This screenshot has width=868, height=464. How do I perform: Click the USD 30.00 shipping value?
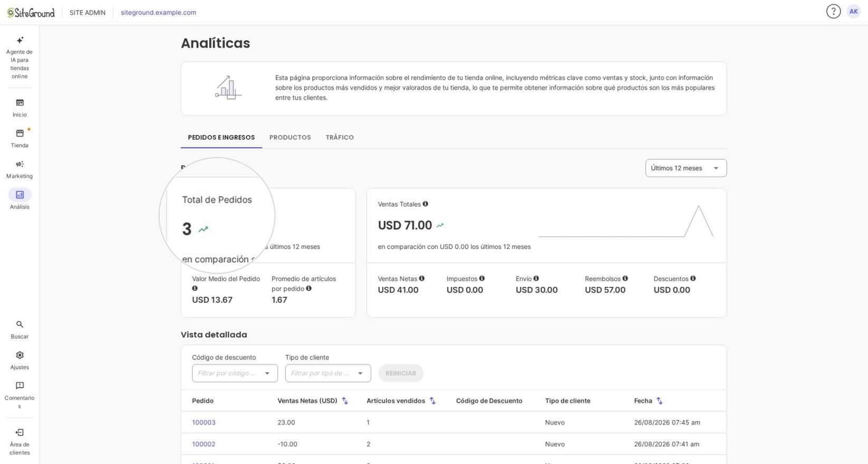pos(536,290)
